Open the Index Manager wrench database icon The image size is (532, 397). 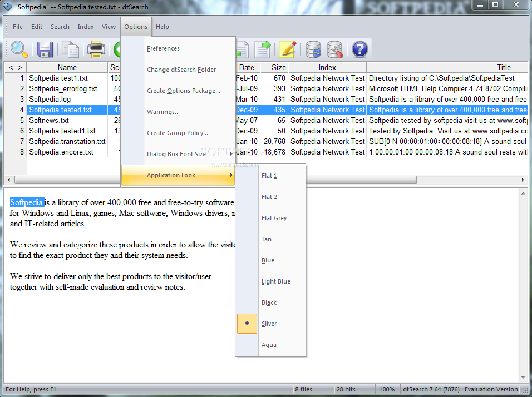pyautogui.click(x=335, y=49)
